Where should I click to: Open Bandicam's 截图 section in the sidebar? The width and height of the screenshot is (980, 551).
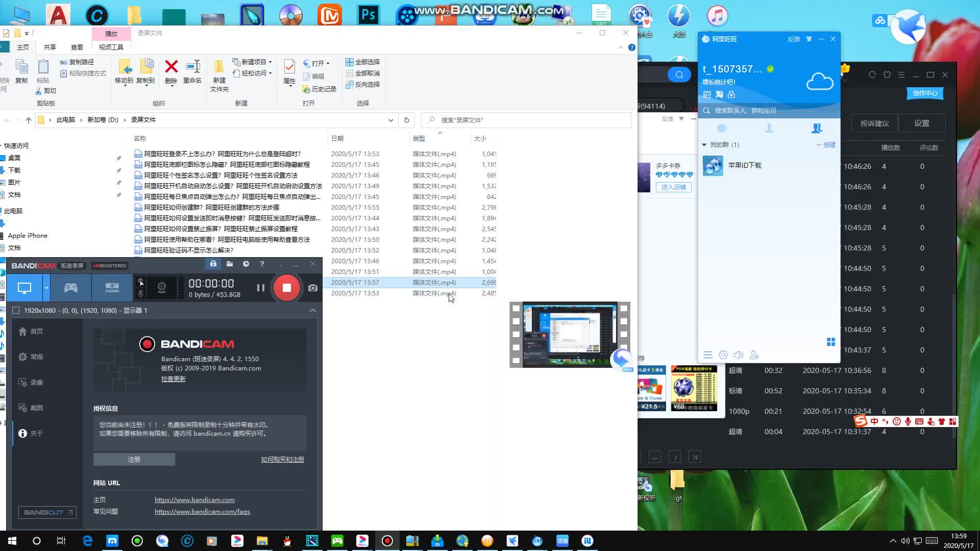tap(38, 408)
